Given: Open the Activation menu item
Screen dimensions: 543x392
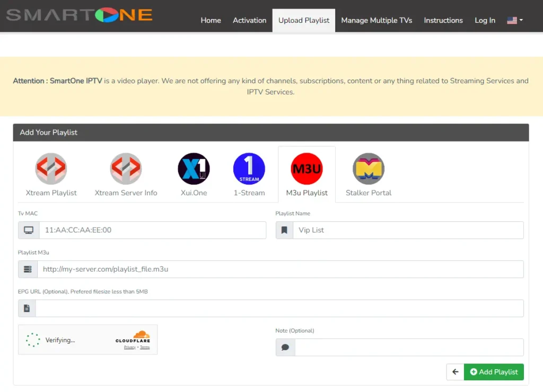Looking at the screenshot, I should click(249, 20).
